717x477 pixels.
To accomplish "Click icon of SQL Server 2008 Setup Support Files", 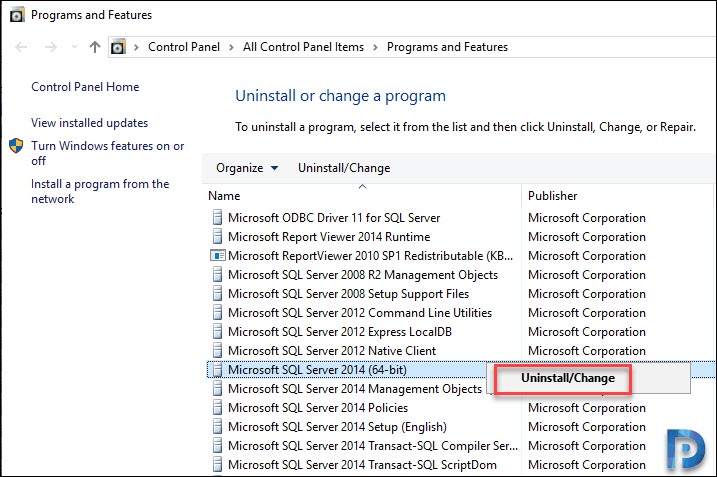I will (218, 293).
